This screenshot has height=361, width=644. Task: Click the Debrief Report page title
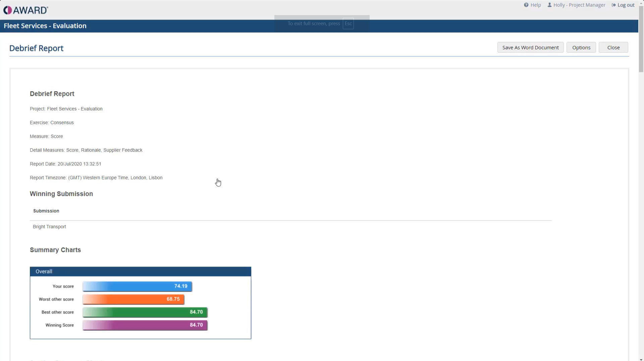pos(36,48)
